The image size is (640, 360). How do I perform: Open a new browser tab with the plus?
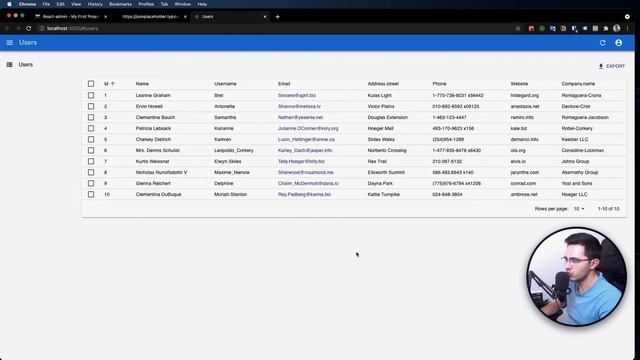(x=278, y=17)
